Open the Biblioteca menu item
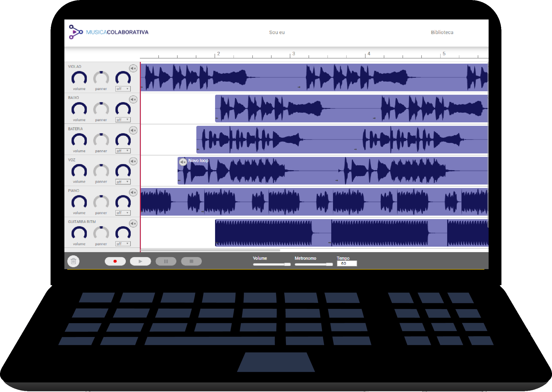Viewport: 552px width, 392px height. click(442, 32)
